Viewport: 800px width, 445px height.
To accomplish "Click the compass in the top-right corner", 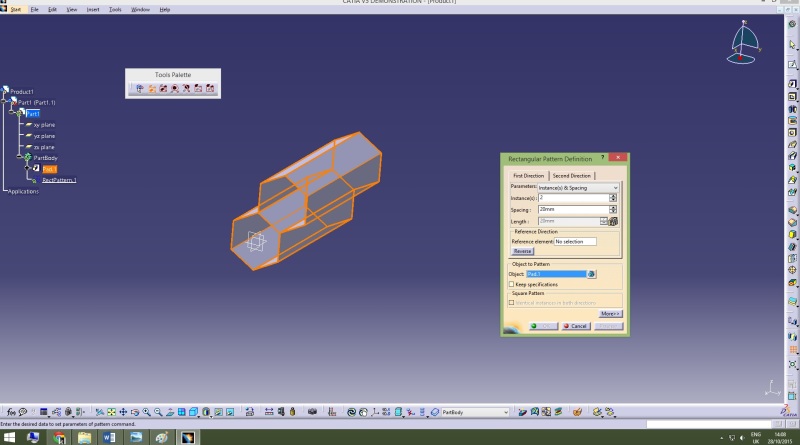I will 744,43.
